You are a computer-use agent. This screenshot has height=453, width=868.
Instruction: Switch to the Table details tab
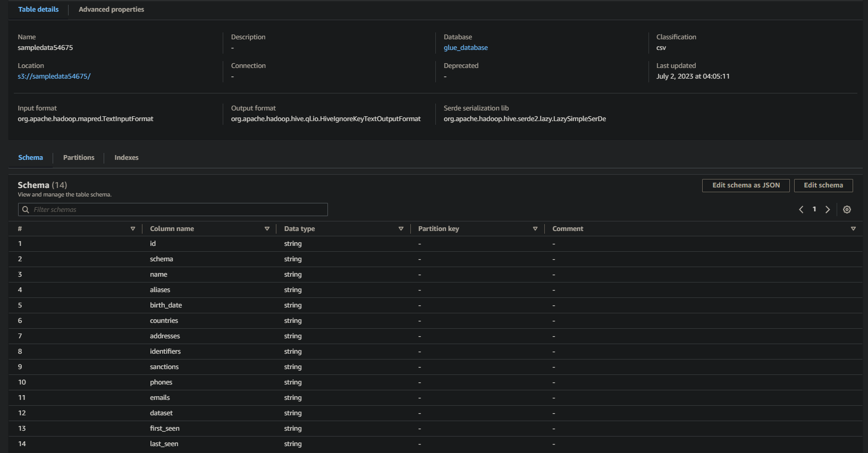coord(38,10)
